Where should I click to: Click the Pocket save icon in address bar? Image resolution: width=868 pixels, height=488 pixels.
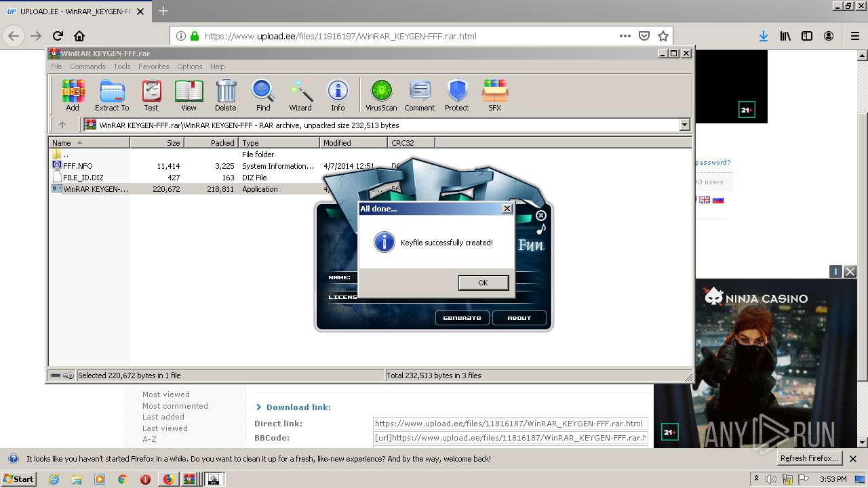[644, 36]
